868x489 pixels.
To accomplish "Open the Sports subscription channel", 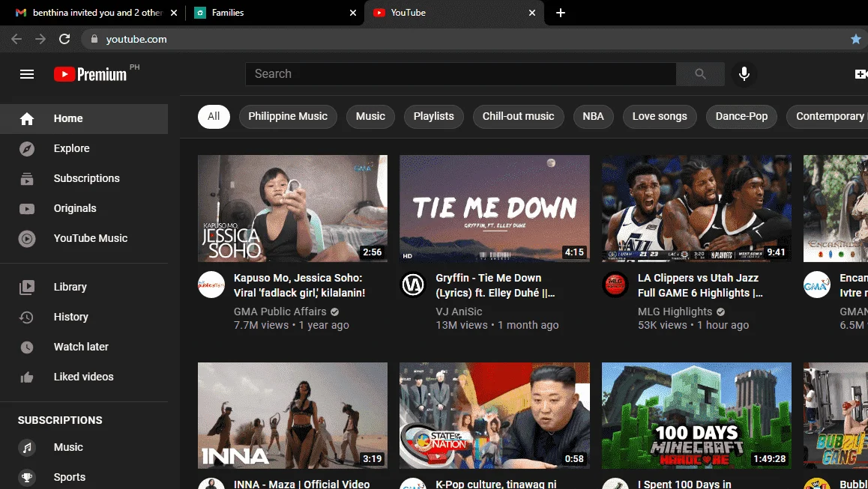I will [84, 477].
